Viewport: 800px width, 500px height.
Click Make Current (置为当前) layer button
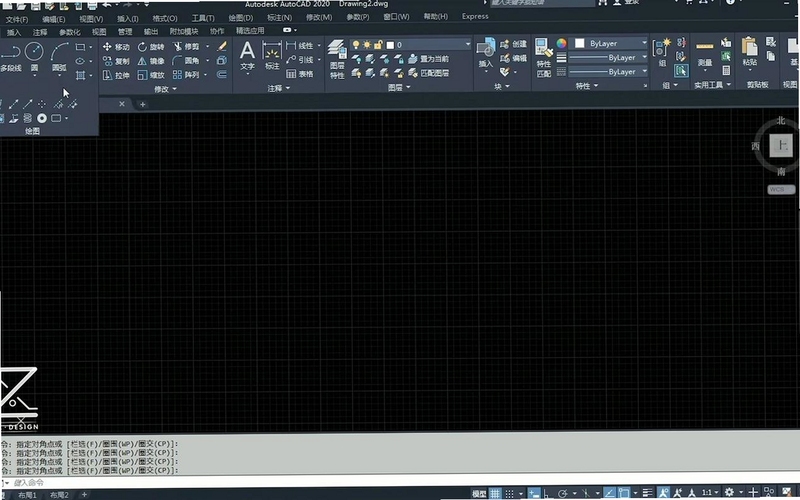[x=429, y=59]
